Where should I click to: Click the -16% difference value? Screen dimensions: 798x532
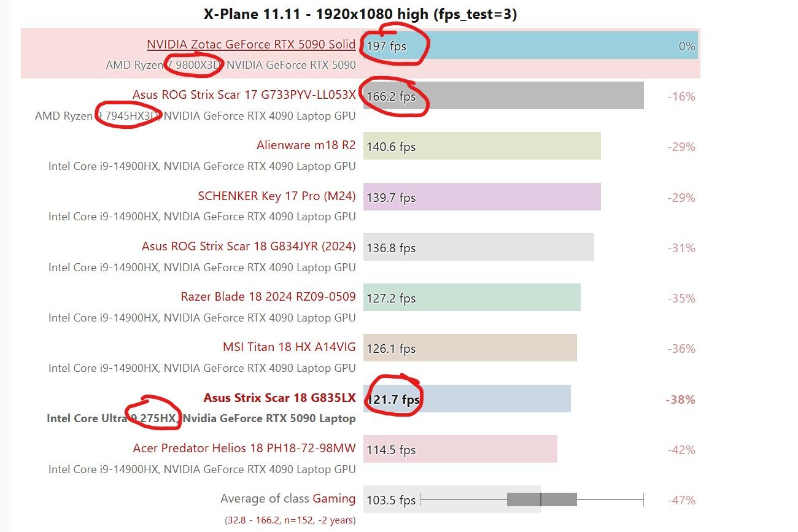click(681, 96)
